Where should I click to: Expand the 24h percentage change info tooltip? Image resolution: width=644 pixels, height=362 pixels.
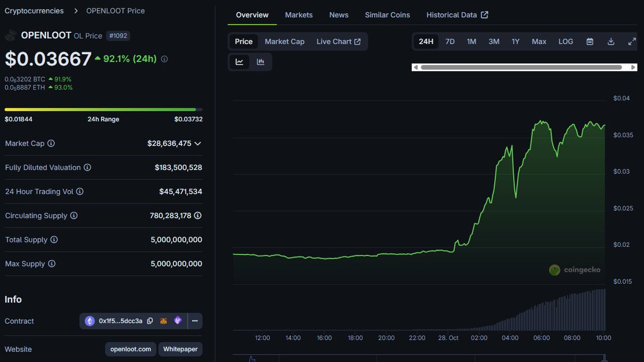tap(164, 59)
